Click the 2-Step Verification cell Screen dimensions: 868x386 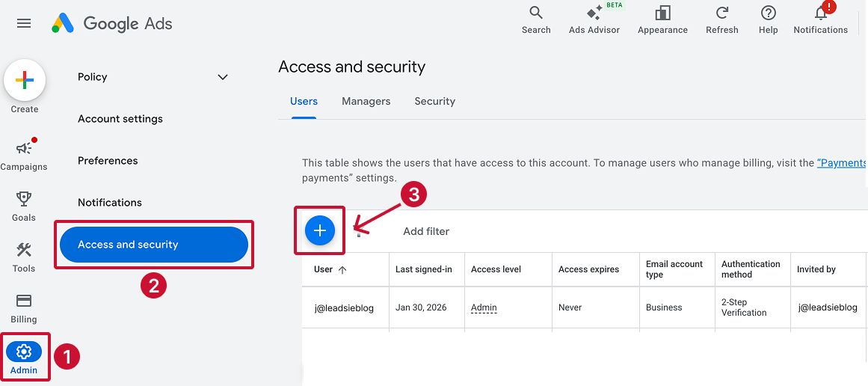tap(743, 307)
